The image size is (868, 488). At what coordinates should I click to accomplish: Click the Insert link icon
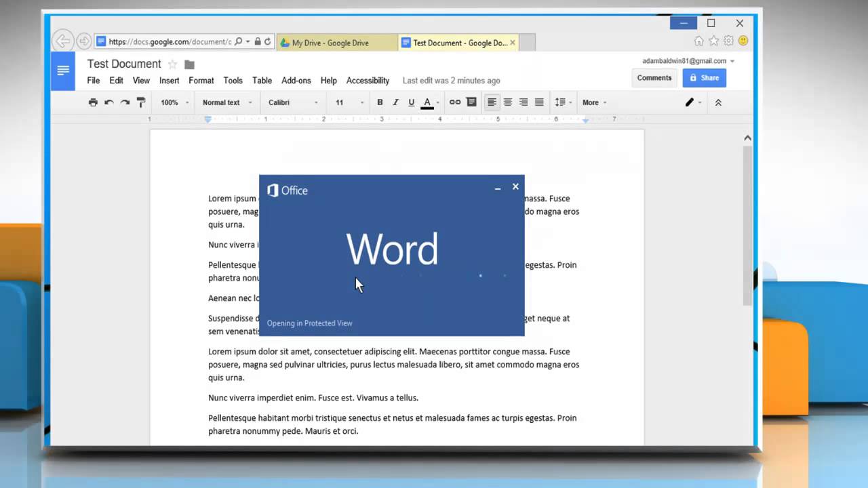tap(455, 102)
